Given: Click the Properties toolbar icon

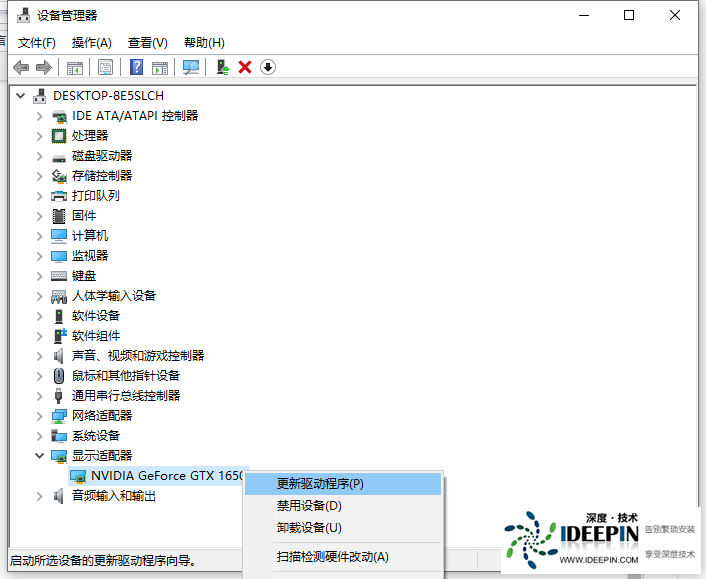Looking at the screenshot, I should (x=105, y=68).
